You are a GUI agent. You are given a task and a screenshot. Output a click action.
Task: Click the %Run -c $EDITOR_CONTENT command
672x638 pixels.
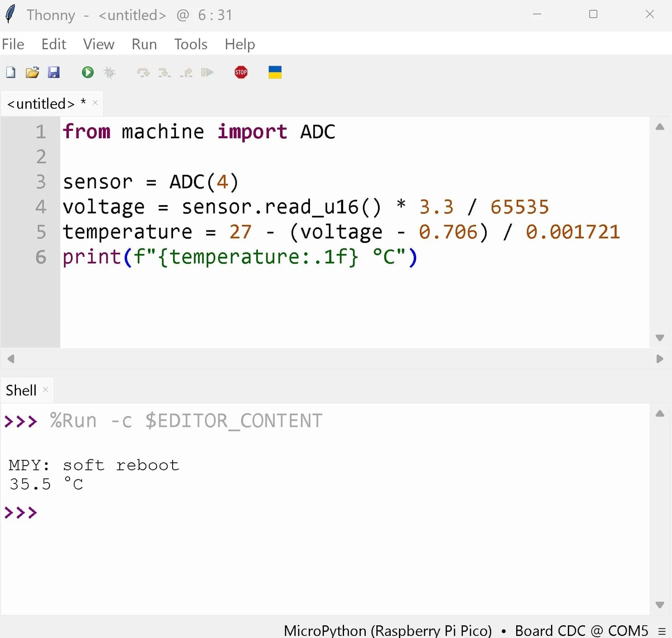[186, 421]
